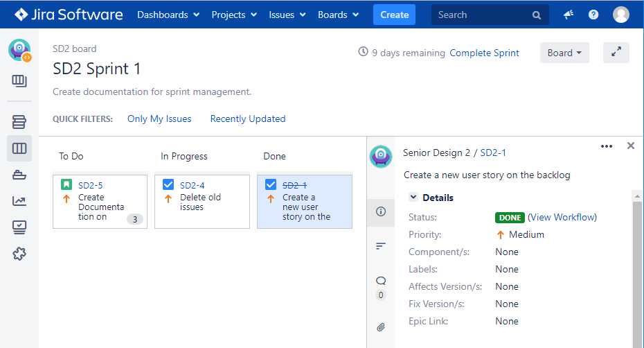Open SD2-1 link in detail header
This screenshot has width=644, height=348.
coord(493,153)
